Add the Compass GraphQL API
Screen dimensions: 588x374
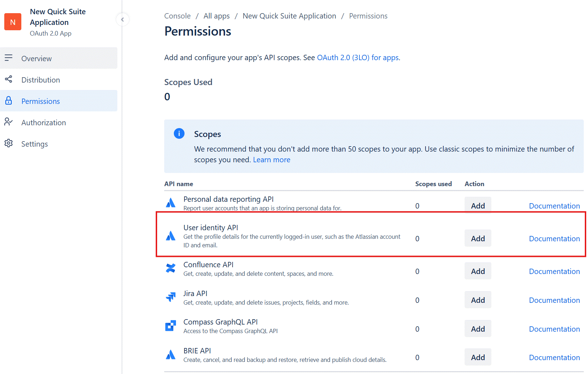(478, 329)
